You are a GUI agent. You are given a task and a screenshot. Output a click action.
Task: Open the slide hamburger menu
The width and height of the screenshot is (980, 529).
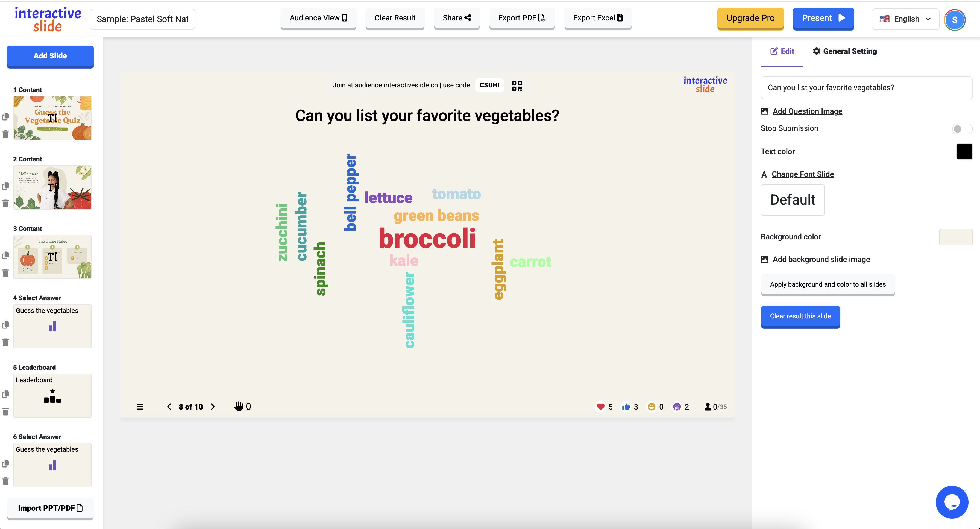coord(140,407)
